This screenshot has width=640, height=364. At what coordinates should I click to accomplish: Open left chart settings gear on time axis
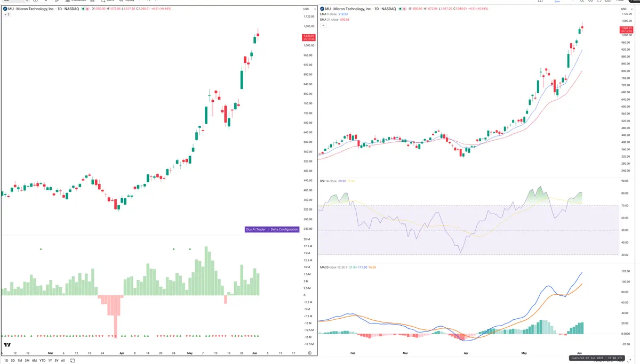[x=309, y=353]
